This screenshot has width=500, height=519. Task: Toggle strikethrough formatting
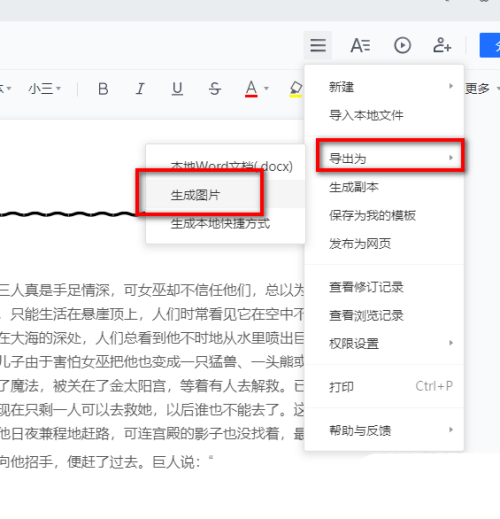click(215, 89)
